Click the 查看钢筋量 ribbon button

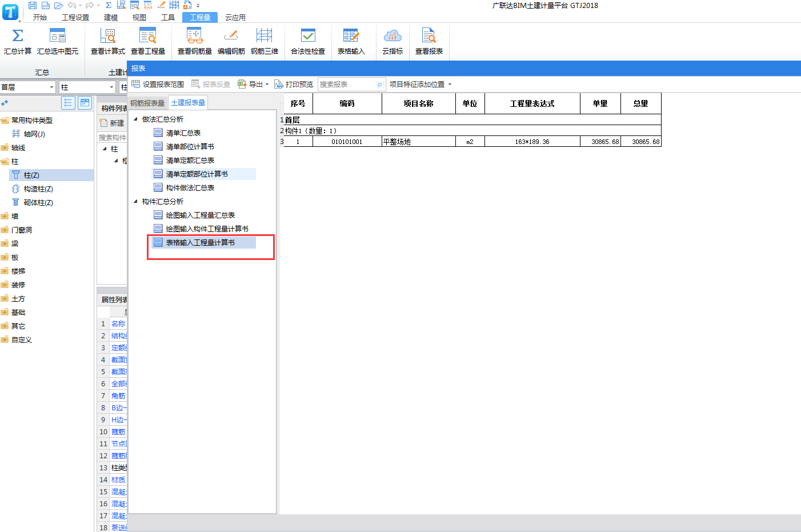[195, 42]
